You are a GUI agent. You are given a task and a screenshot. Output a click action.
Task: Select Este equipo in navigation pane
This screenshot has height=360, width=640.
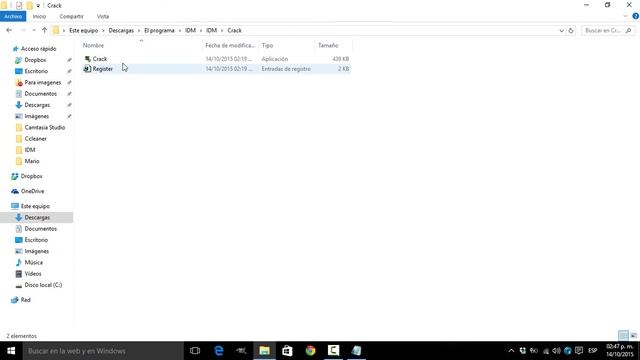tap(35, 206)
